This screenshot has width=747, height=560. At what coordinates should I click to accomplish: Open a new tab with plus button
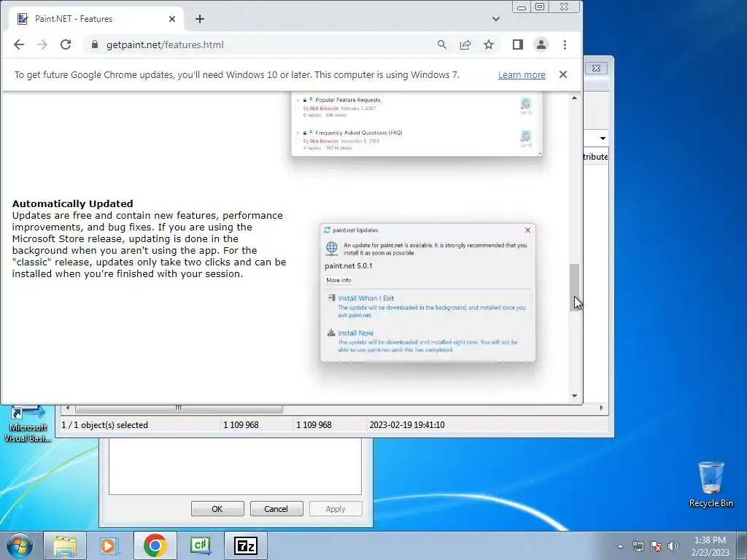(x=200, y=19)
